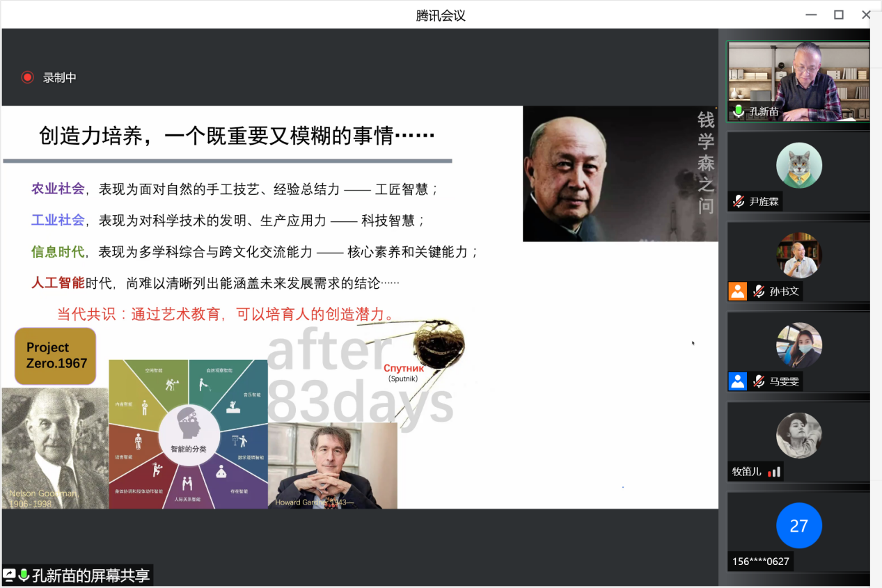Click the purple text 农业社会

pos(58,189)
